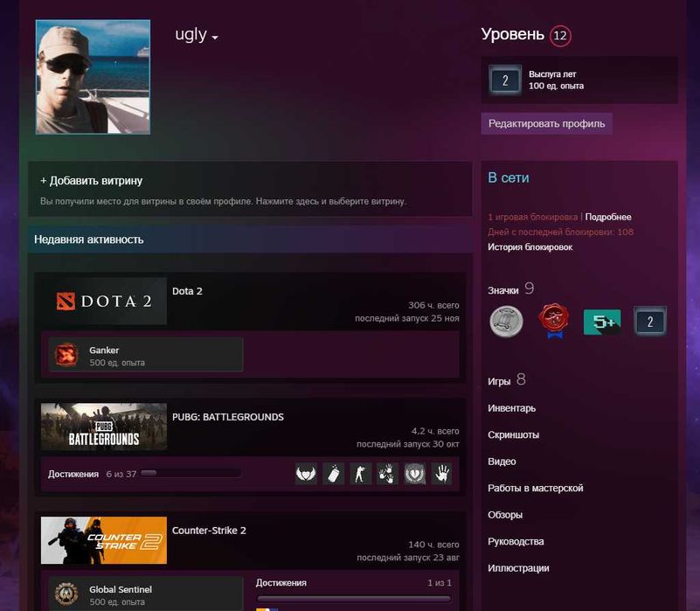The height and width of the screenshot is (611, 700).
Task: Open Работы в мастерской link
Action: (x=535, y=488)
